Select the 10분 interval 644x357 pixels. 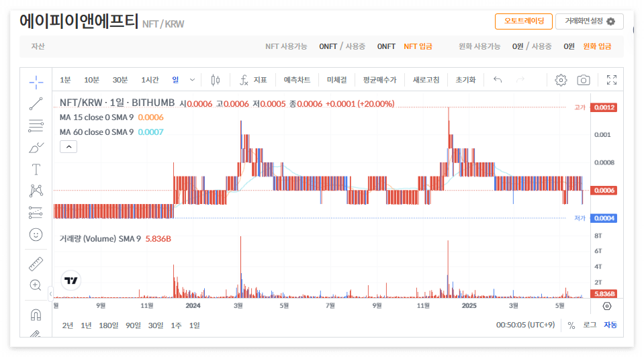91,80
